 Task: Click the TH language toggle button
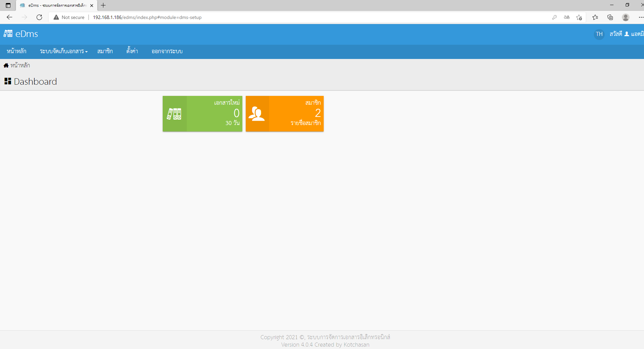599,34
